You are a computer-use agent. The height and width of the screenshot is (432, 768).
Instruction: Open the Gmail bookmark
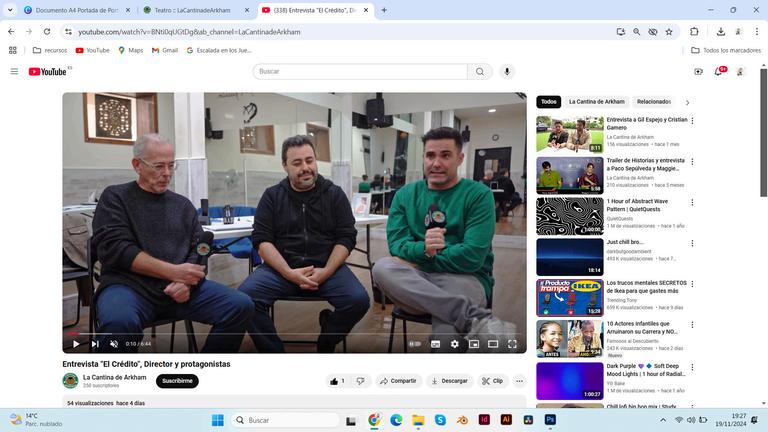[x=165, y=50]
